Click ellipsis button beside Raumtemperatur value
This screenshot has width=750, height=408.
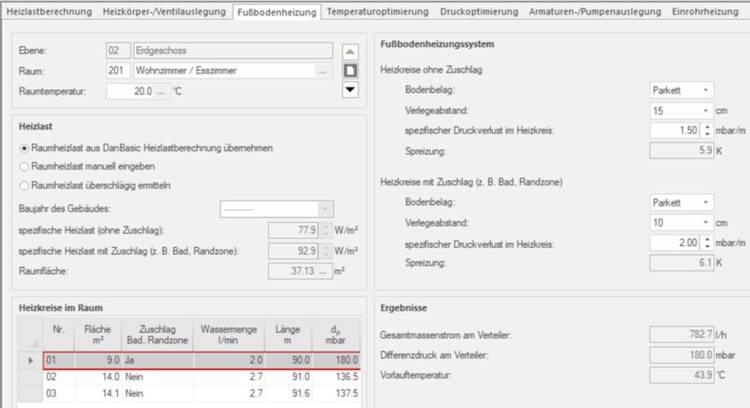pos(160,91)
